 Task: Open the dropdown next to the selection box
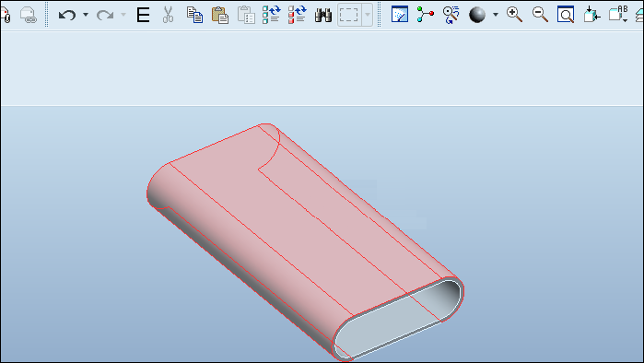368,15
